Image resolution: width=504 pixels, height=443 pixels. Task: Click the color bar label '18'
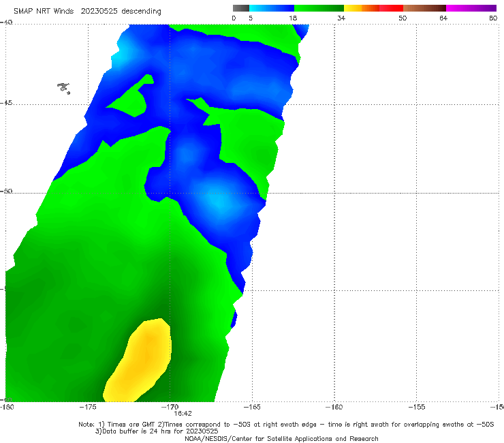[293, 18]
